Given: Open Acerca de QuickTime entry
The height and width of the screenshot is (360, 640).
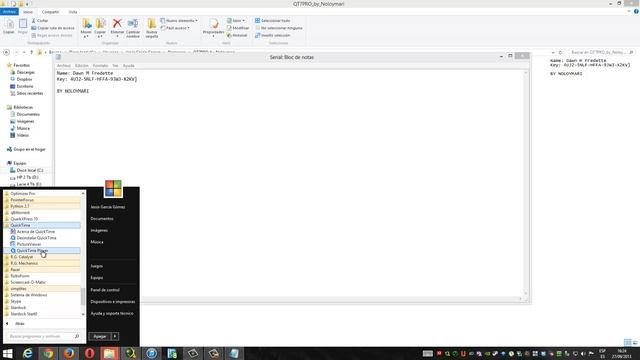Looking at the screenshot, I should pyautogui.click(x=35, y=231).
